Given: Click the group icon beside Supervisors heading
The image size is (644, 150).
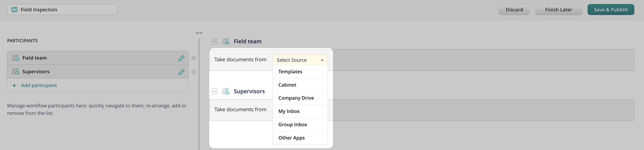Looking at the screenshot, I should tap(225, 91).
